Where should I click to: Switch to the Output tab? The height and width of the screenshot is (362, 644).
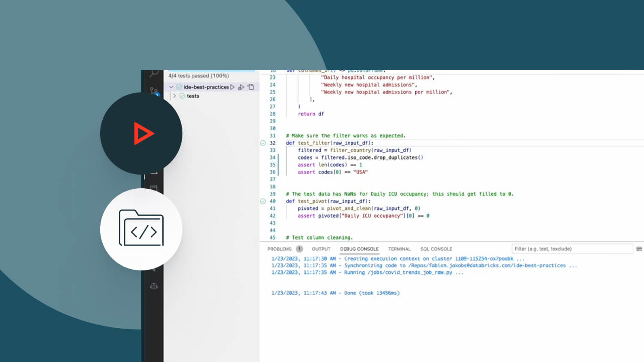click(x=321, y=249)
